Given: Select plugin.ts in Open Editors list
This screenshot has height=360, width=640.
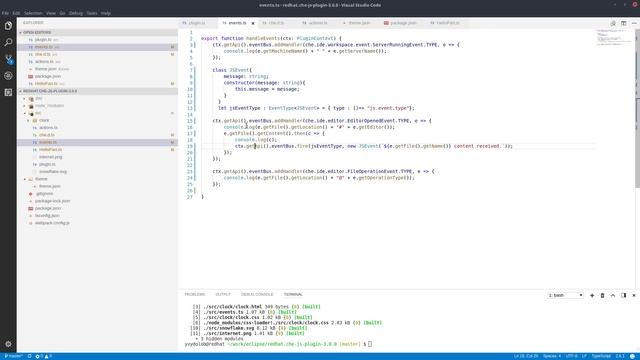Looking at the screenshot, I should click(97, 40).
